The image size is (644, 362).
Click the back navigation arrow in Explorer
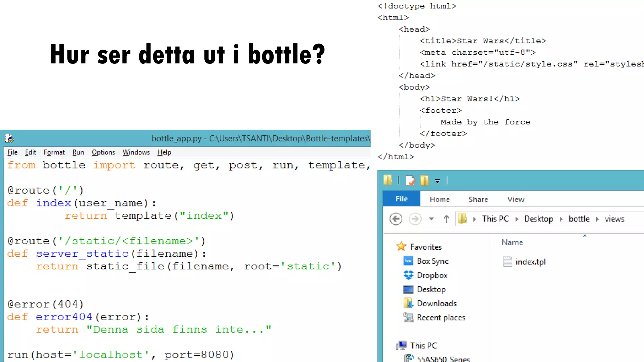pos(396,219)
